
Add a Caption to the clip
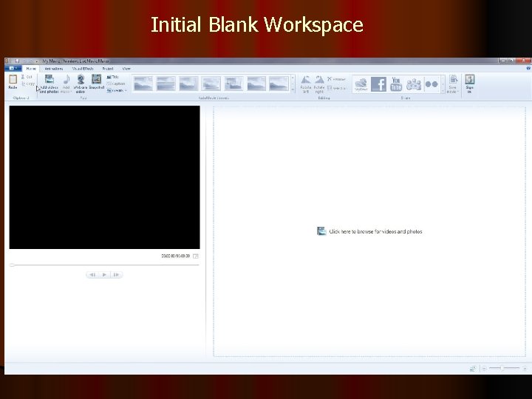tap(116, 83)
